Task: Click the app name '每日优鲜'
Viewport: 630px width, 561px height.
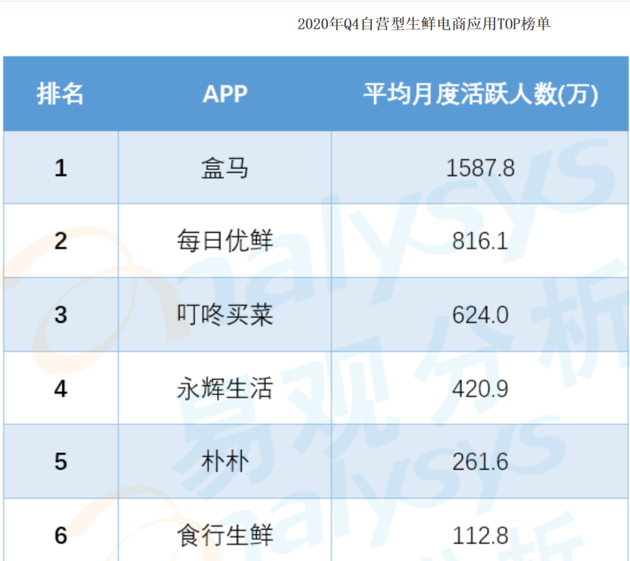Action: 225,241
